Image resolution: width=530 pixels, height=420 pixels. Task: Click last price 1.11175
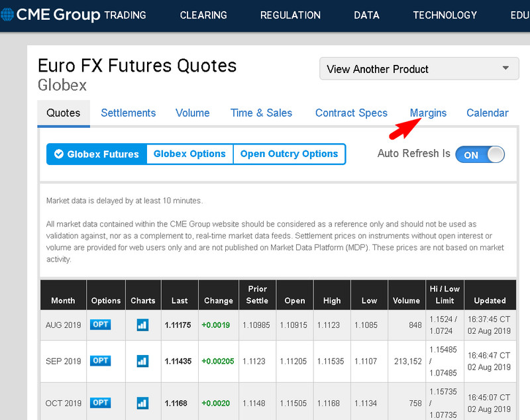point(178,325)
